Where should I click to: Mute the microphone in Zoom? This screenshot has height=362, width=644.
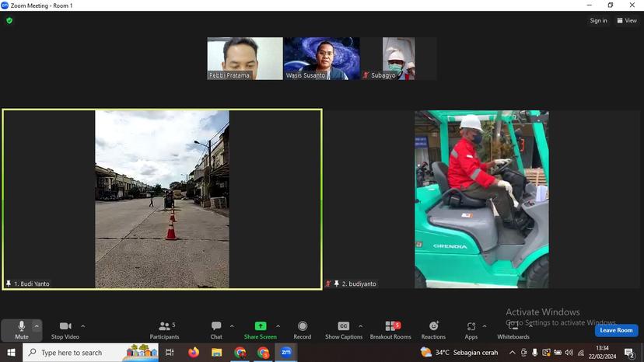[x=21, y=330]
